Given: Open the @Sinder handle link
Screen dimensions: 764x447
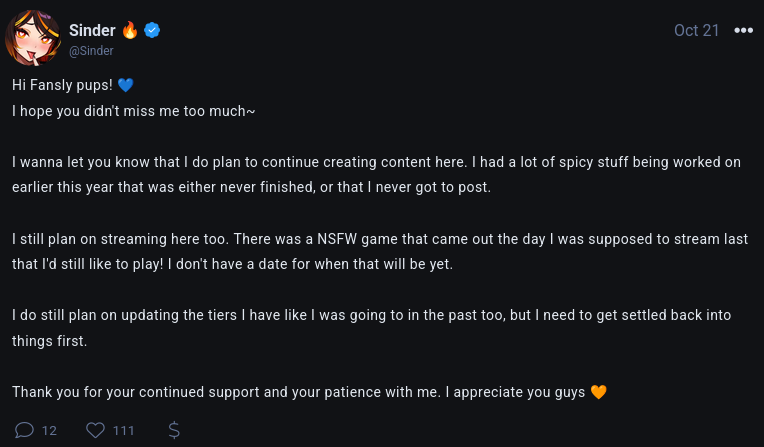Looking at the screenshot, I should [91, 51].
